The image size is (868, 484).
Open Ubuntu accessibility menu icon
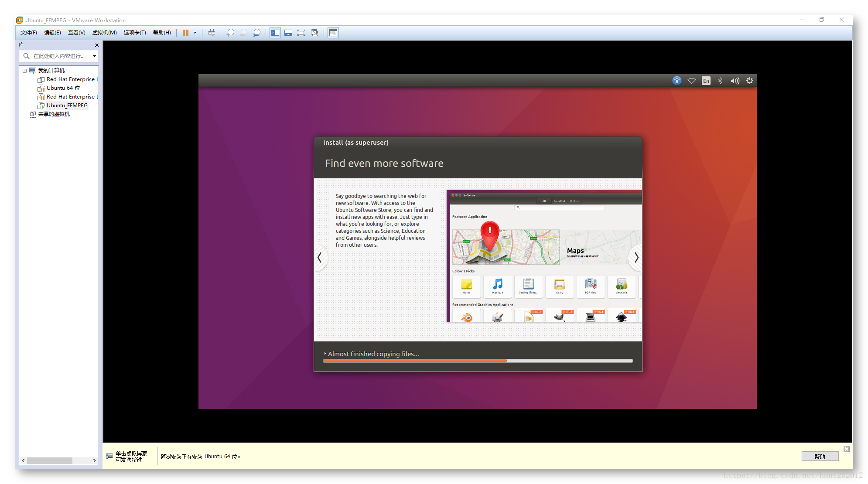pos(677,81)
